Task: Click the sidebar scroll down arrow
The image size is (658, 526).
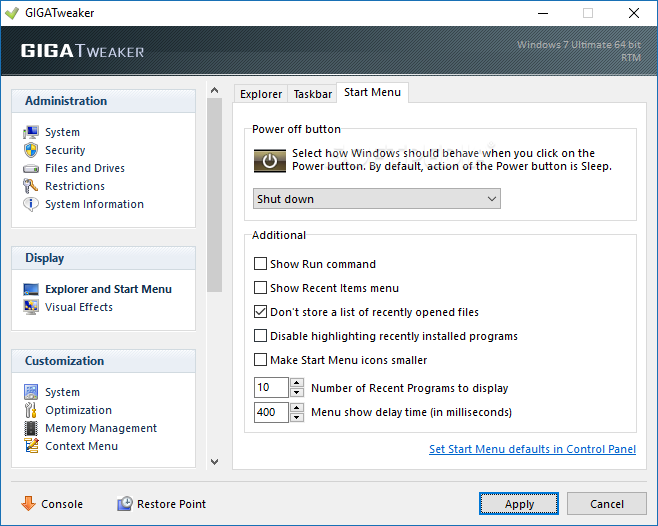Action: click(214, 462)
